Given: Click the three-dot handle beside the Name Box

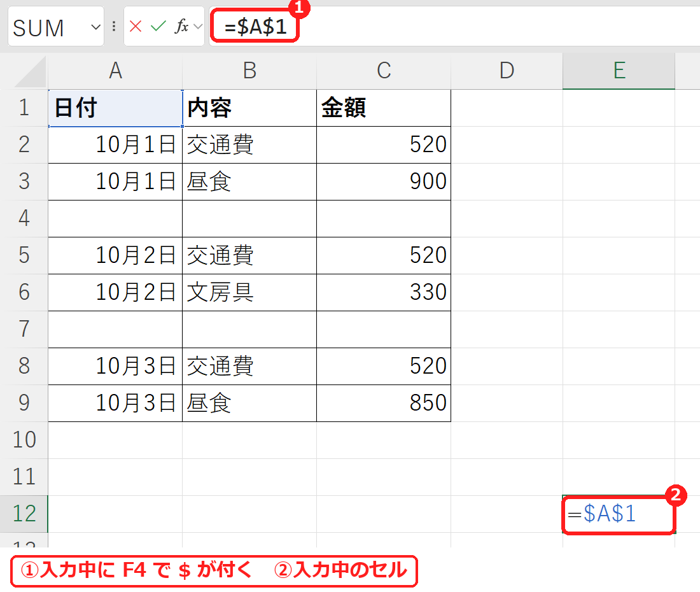Looking at the screenshot, I should pos(114,26).
